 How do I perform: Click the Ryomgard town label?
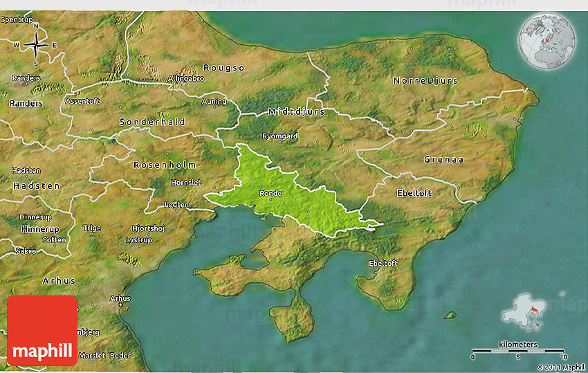pos(280,136)
